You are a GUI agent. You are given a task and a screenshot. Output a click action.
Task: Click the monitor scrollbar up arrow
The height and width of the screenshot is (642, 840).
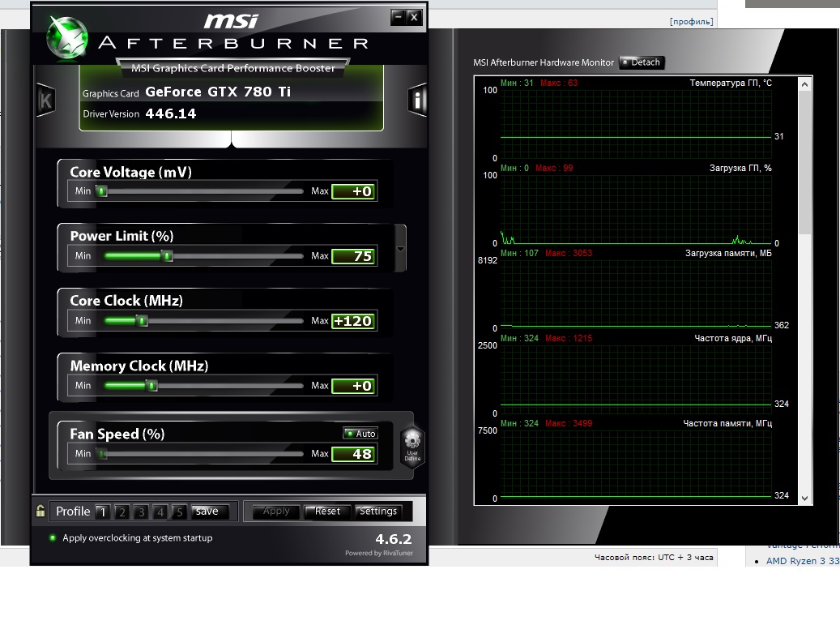coord(804,84)
